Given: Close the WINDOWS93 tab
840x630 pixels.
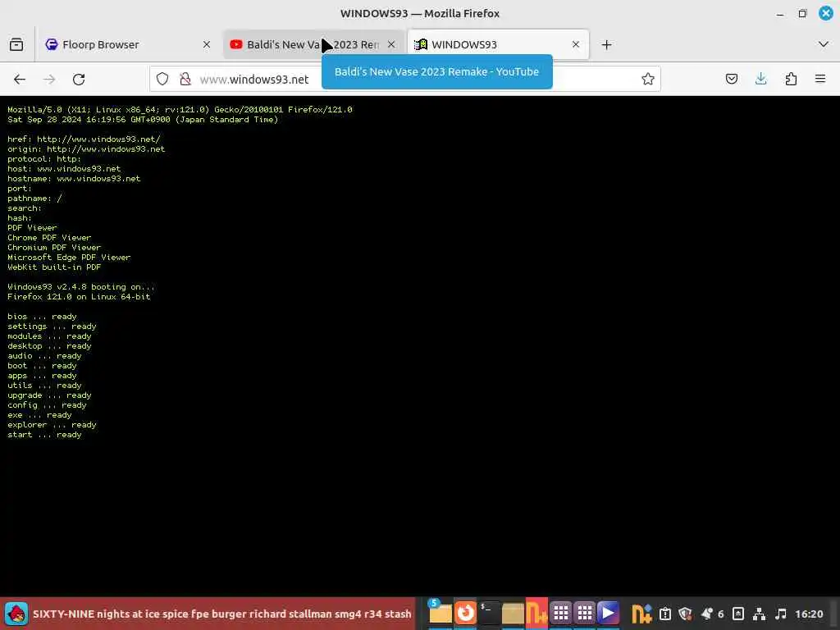Looking at the screenshot, I should (x=576, y=44).
